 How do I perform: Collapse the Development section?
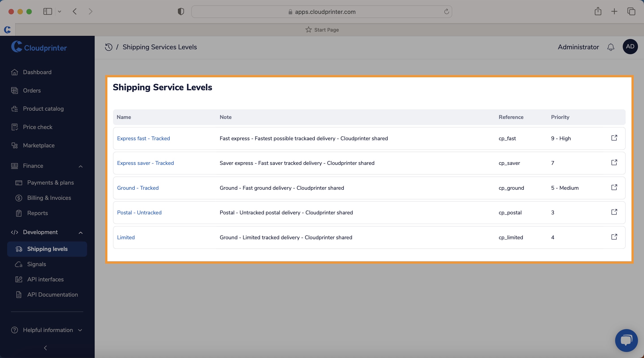tap(80, 233)
